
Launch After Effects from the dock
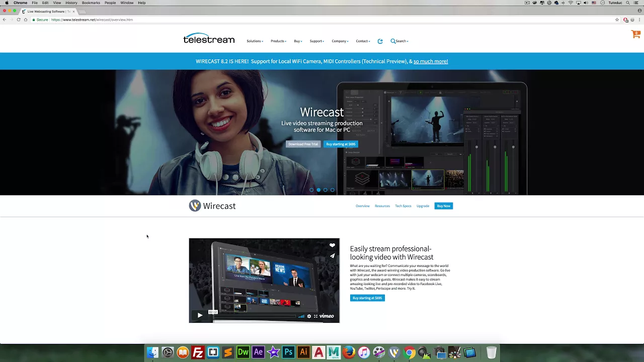point(258,352)
